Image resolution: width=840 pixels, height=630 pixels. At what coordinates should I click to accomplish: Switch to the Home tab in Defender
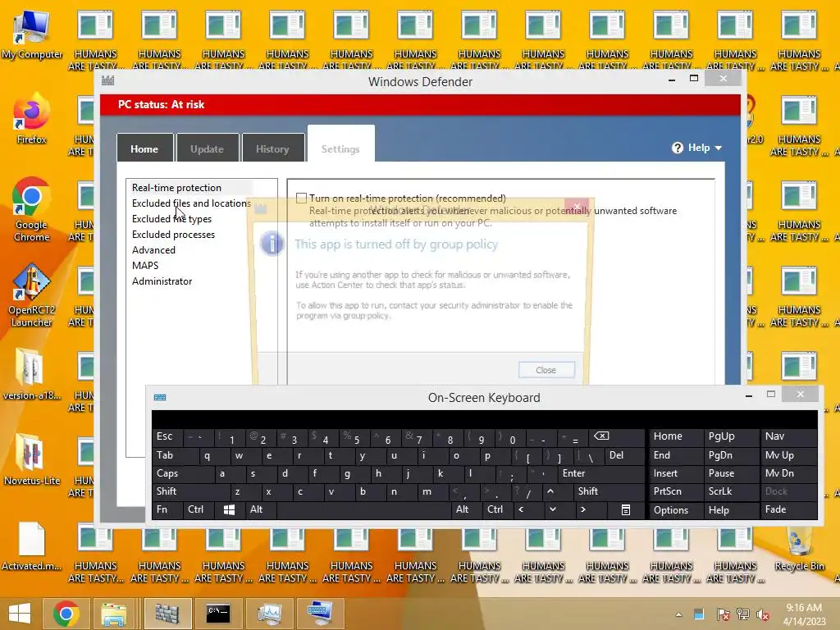144,148
